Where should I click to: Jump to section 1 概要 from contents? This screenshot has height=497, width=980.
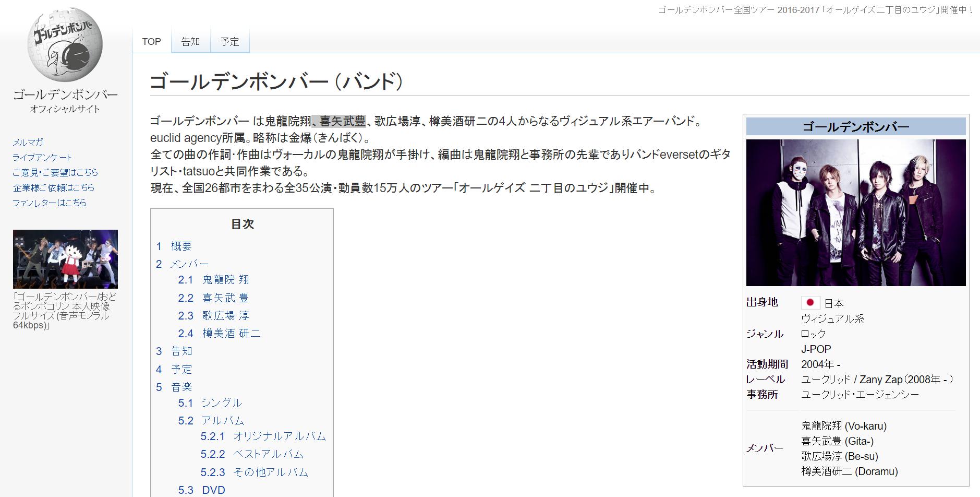pyautogui.click(x=182, y=246)
